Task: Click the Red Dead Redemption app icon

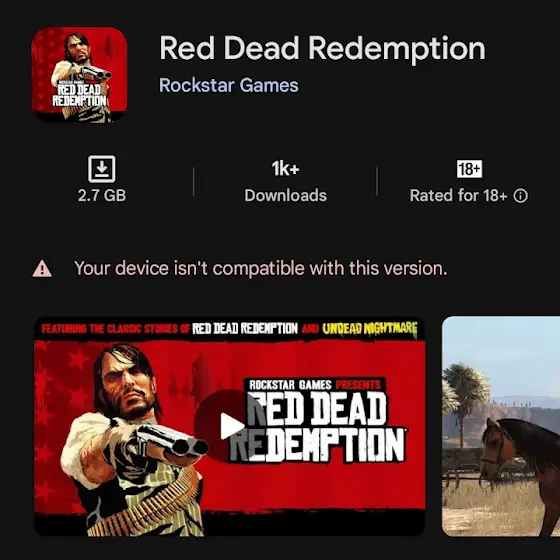Action: pyautogui.click(x=79, y=75)
